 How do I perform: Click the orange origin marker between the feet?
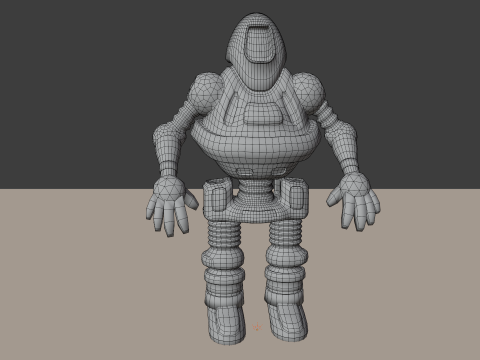click(257, 327)
